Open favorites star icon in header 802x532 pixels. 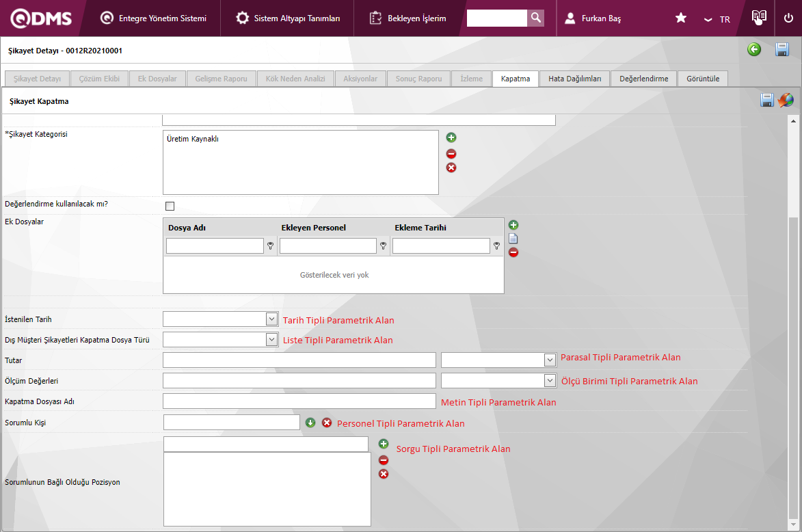(x=681, y=18)
